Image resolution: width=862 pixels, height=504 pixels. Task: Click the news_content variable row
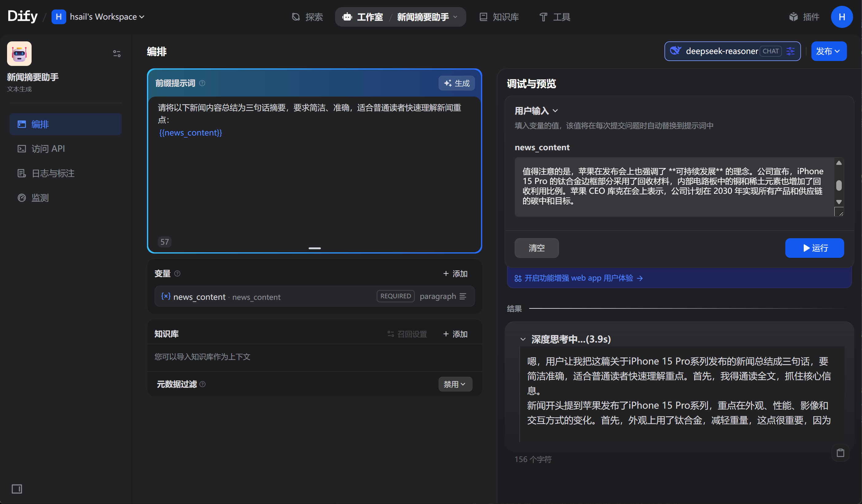click(x=314, y=296)
